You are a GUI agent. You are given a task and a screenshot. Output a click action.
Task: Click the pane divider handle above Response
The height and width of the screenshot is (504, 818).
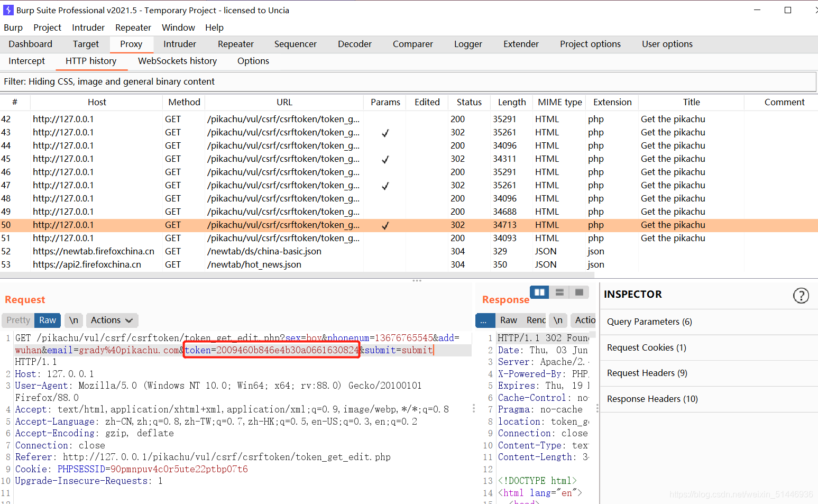pos(417,280)
